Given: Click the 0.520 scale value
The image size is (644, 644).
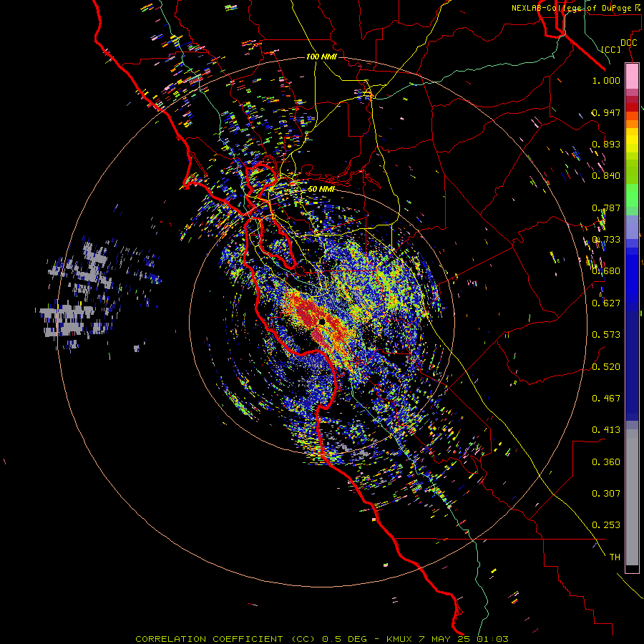Looking at the screenshot, I should 606,367.
